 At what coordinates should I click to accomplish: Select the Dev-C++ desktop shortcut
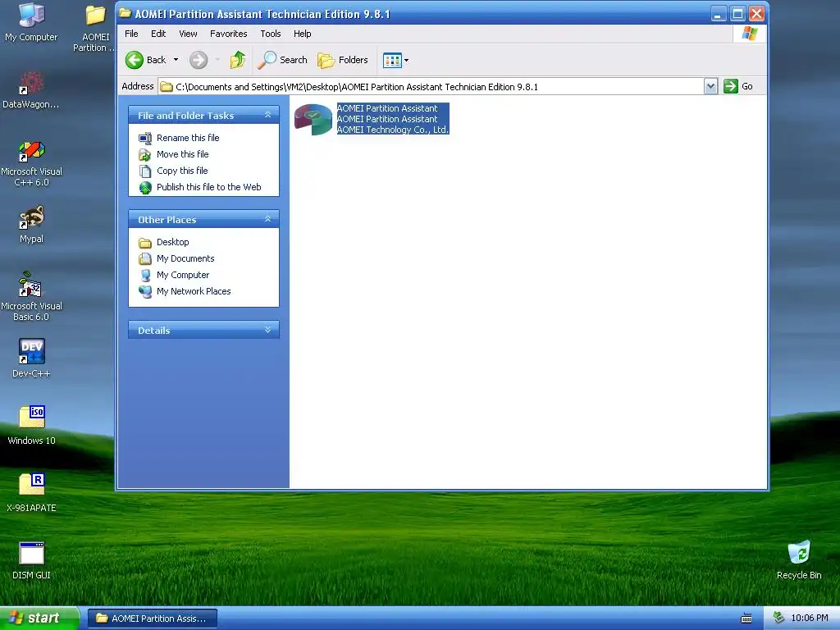coord(31,358)
